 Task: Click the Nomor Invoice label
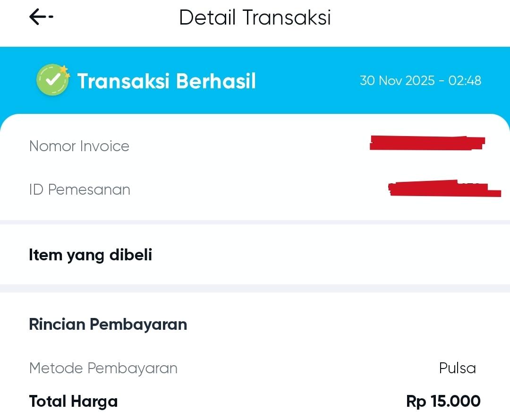pyautogui.click(x=79, y=146)
